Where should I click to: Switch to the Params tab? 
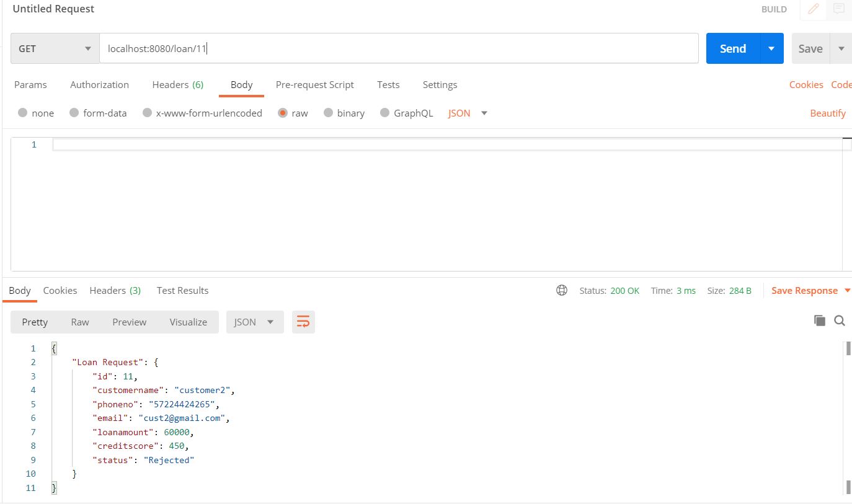30,84
